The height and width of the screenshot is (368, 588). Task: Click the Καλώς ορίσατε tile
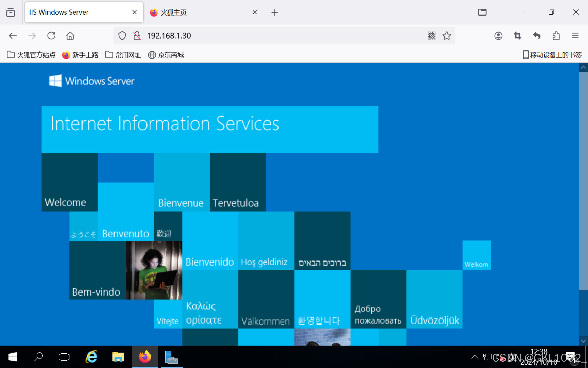tap(210, 299)
